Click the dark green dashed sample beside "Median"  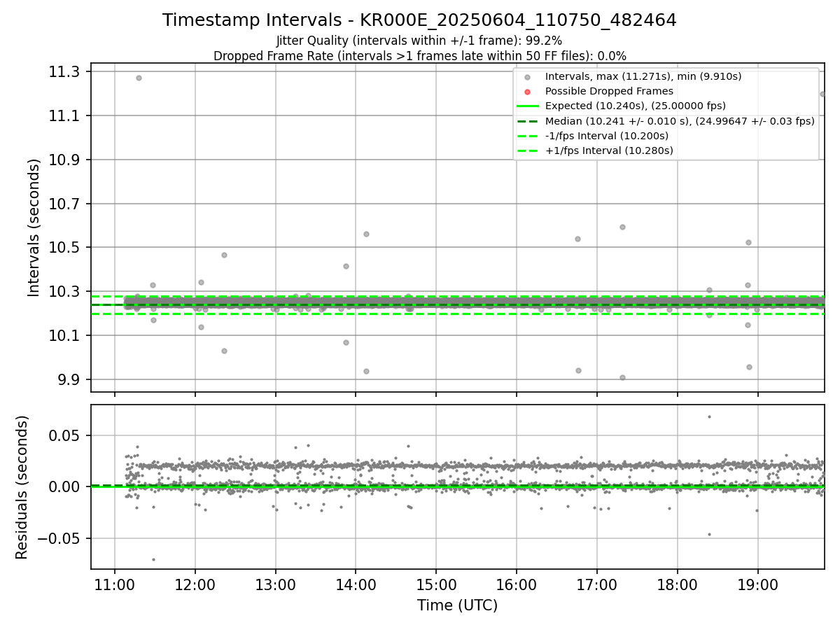pyautogui.click(x=528, y=121)
